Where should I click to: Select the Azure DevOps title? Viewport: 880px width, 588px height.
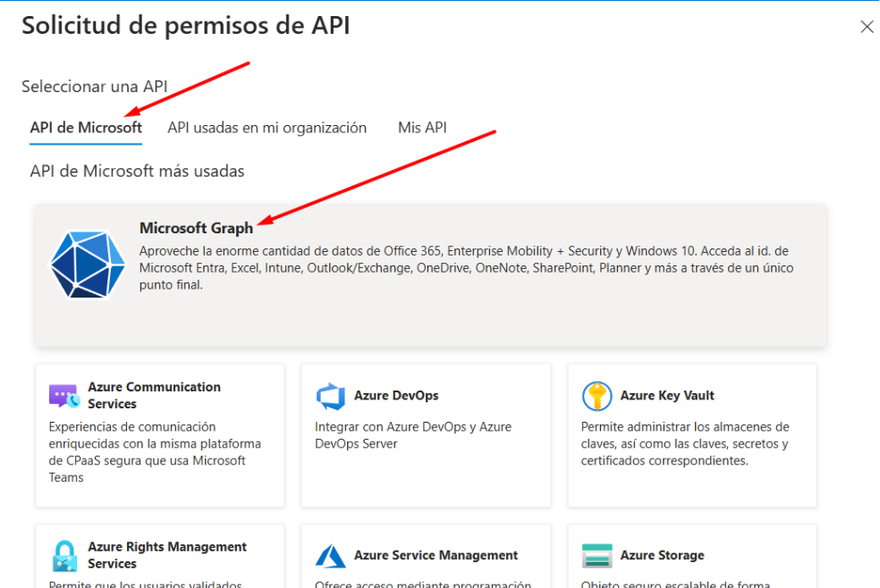click(395, 395)
